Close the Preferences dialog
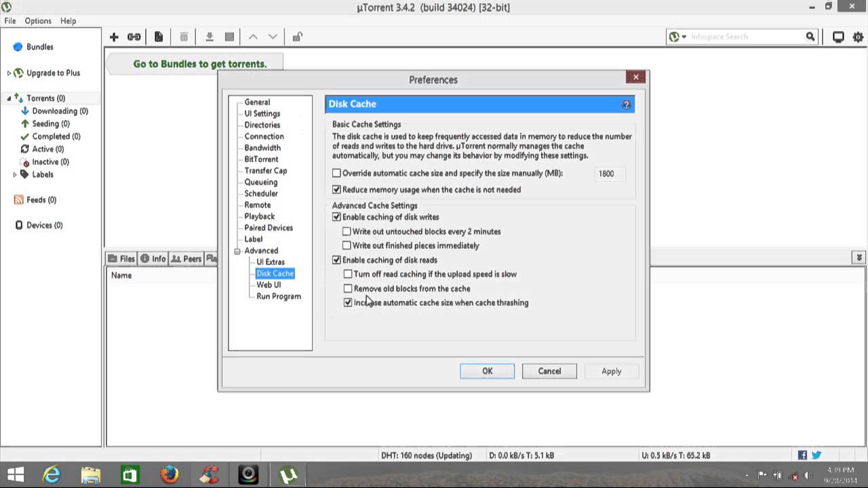 (636, 77)
